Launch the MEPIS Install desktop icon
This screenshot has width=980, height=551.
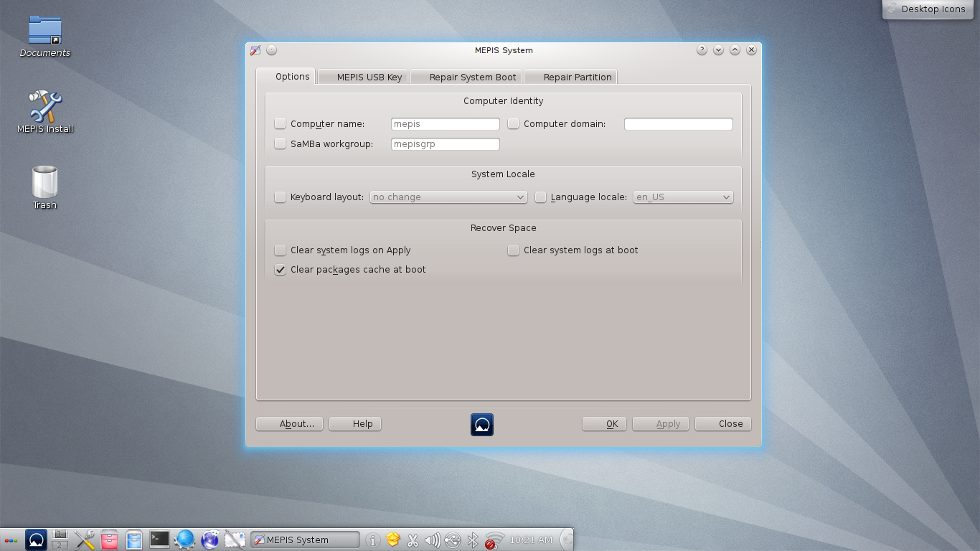(44, 113)
